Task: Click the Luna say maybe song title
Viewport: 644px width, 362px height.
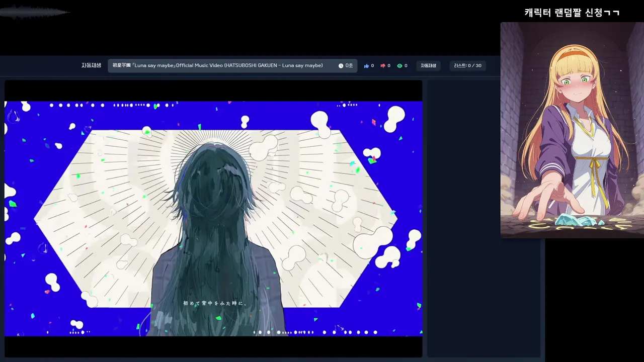Action: coord(218,66)
